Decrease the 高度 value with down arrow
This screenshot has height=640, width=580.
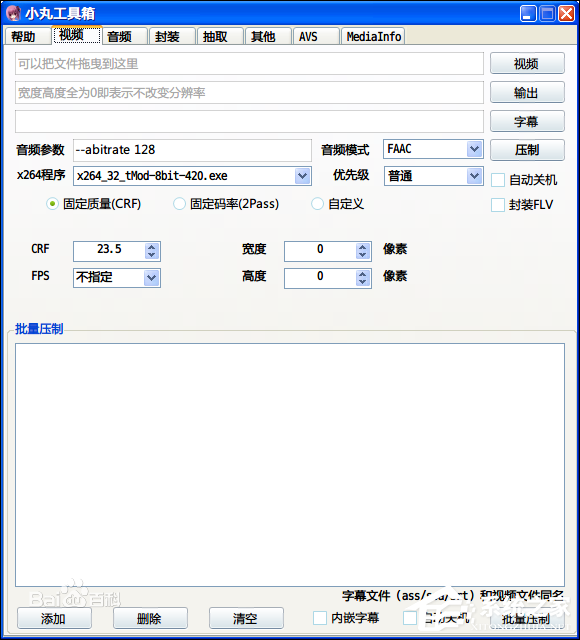362,282
